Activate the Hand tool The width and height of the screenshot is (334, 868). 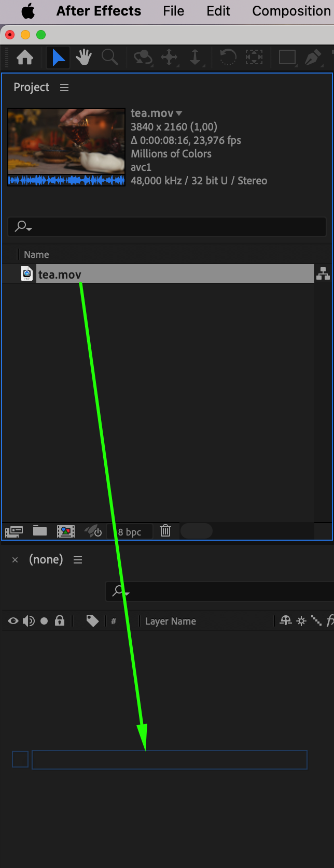point(83,57)
